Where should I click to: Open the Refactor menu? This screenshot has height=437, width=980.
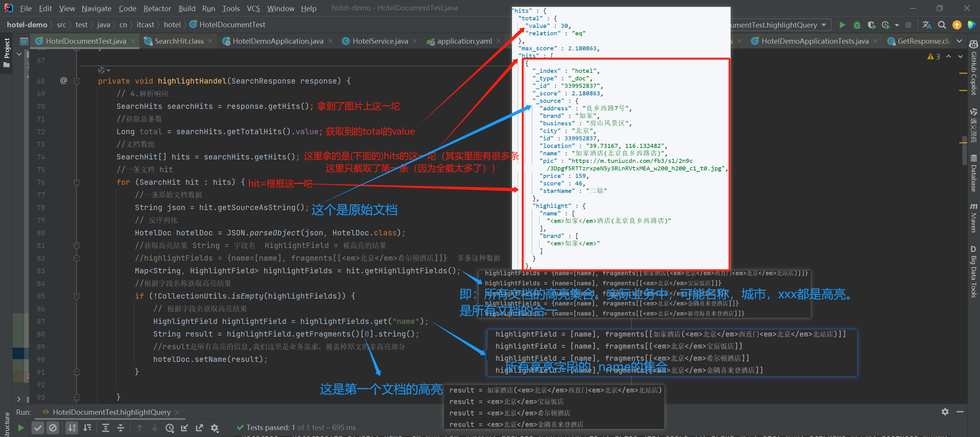pyautogui.click(x=157, y=8)
